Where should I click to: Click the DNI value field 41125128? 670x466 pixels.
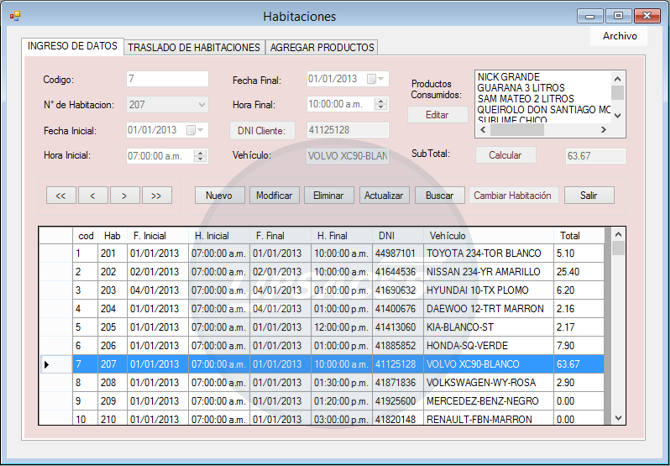(348, 130)
